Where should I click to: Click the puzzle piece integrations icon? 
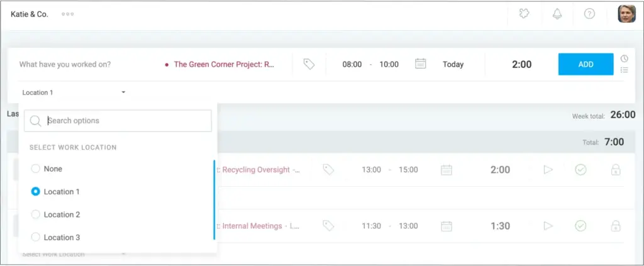pyautogui.click(x=524, y=14)
